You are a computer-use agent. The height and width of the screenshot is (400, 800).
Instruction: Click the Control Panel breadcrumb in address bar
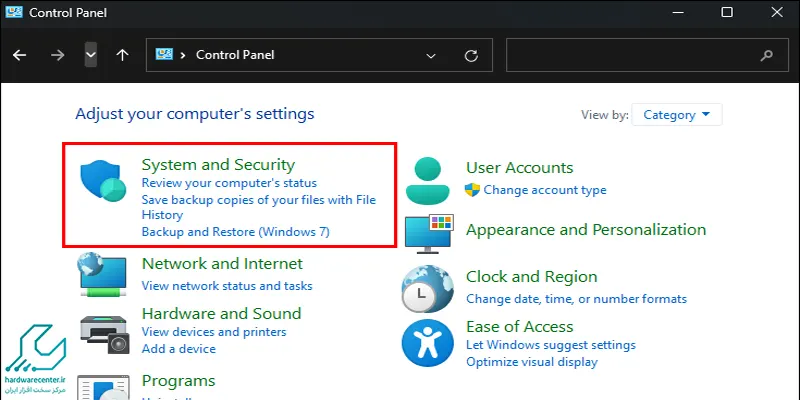(x=235, y=55)
